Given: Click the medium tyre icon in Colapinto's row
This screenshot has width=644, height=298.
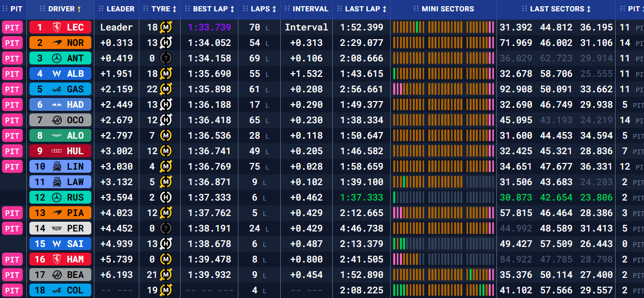Looking at the screenshot, I should (166, 290).
